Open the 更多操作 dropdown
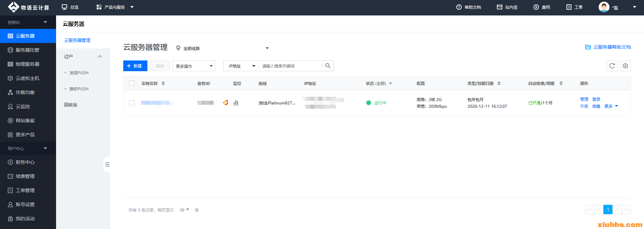The width and height of the screenshot is (644, 229). pyautogui.click(x=193, y=66)
